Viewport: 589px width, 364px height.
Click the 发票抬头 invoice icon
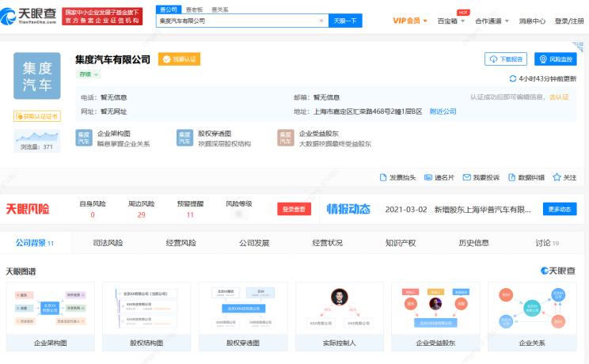[384, 177]
